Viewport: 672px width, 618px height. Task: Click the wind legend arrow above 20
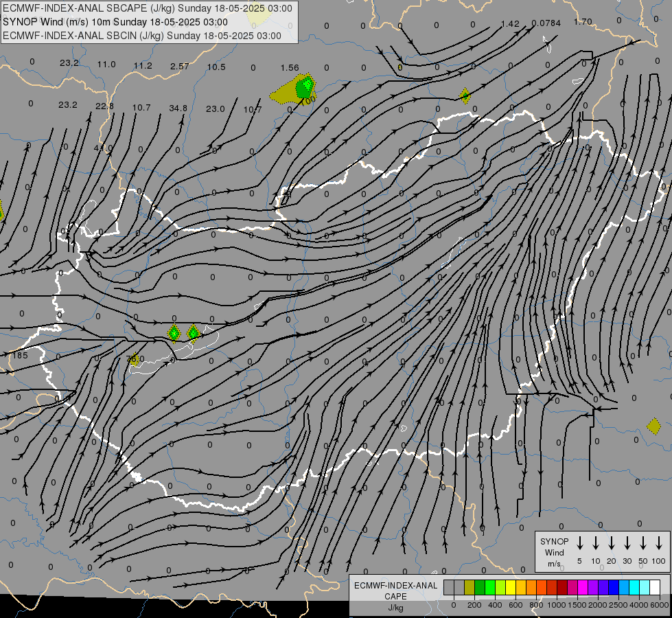(x=611, y=543)
